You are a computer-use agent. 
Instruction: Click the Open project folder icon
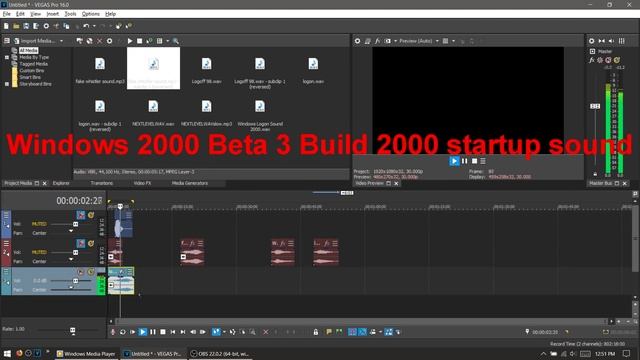pyautogui.click(x=16, y=26)
